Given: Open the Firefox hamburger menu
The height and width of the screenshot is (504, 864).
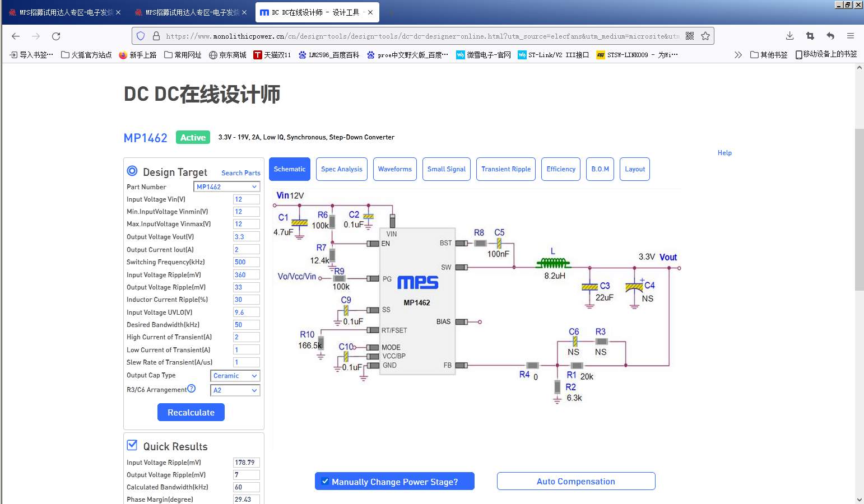Looking at the screenshot, I should click(851, 35).
